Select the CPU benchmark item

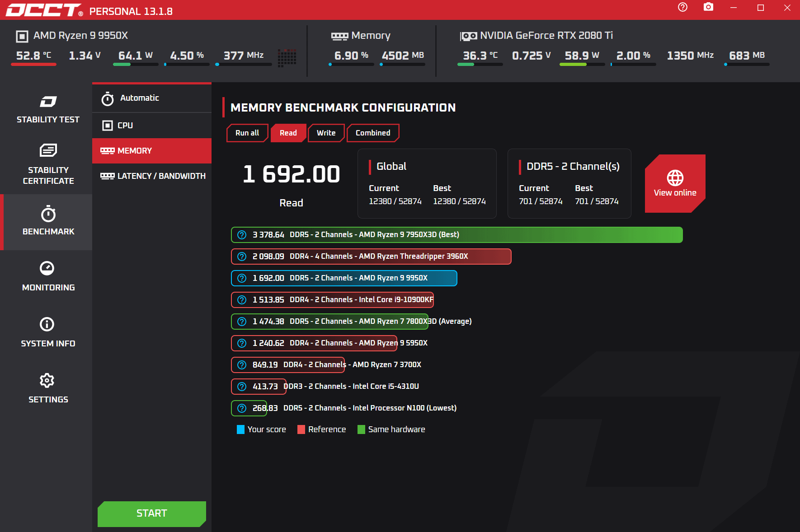pyautogui.click(x=152, y=126)
